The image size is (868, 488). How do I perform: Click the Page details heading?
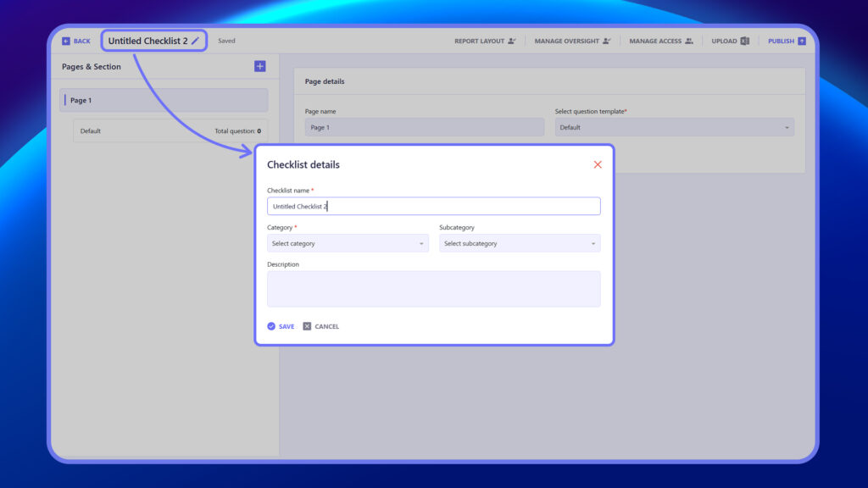point(325,81)
